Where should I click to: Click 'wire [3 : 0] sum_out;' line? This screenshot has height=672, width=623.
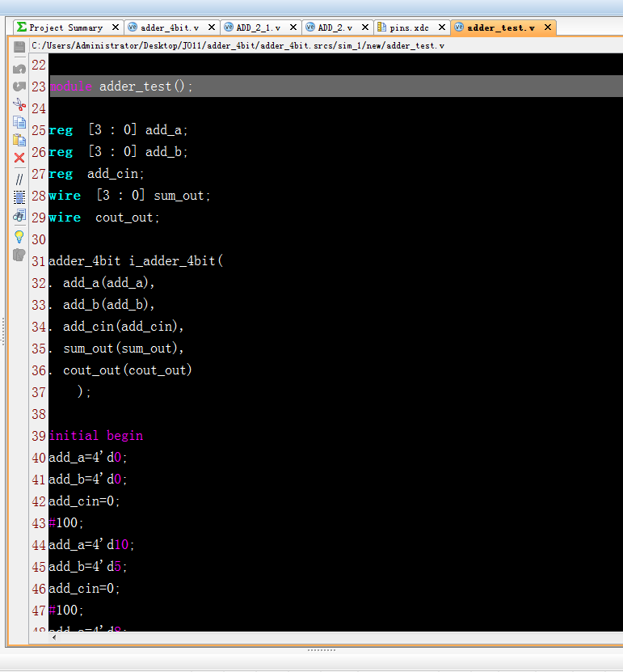click(130, 196)
